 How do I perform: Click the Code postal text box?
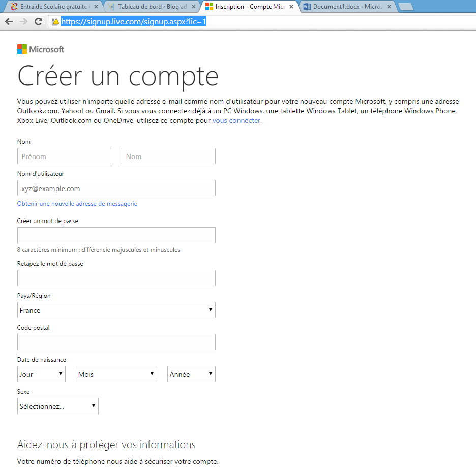(x=116, y=342)
